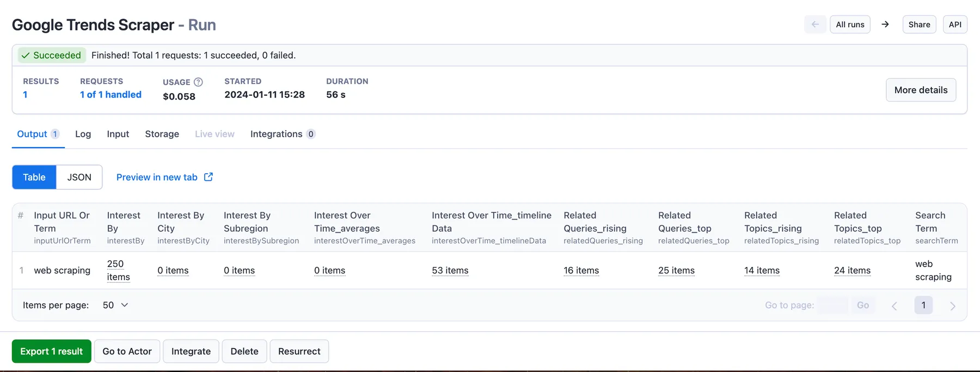Open the Items per page dropdown
The height and width of the screenshot is (372, 980).
coord(115,305)
